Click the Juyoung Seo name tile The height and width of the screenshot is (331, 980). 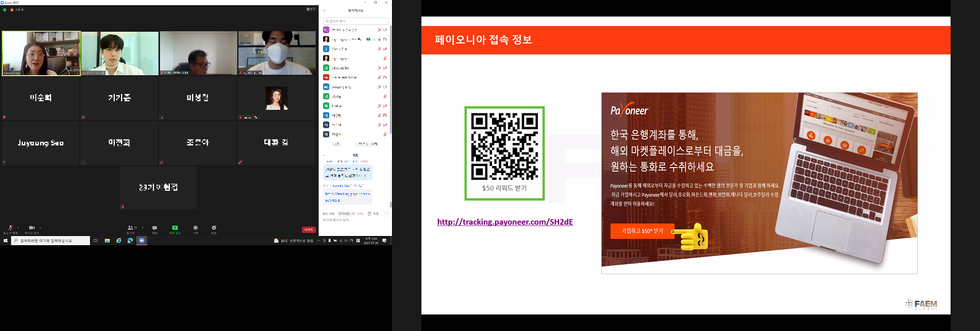40,143
